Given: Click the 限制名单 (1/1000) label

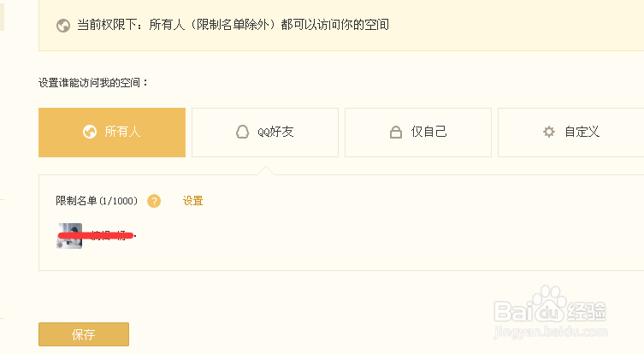Looking at the screenshot, I should point(97,201).
